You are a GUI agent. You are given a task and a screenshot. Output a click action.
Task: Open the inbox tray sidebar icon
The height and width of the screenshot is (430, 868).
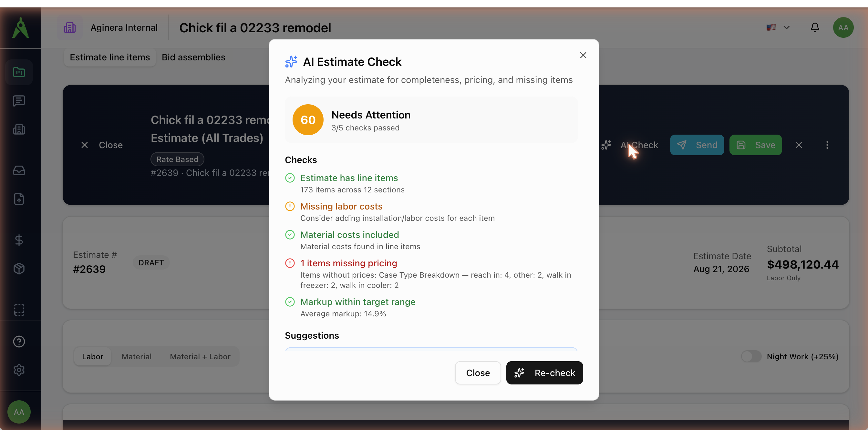[x=19, y=170]
